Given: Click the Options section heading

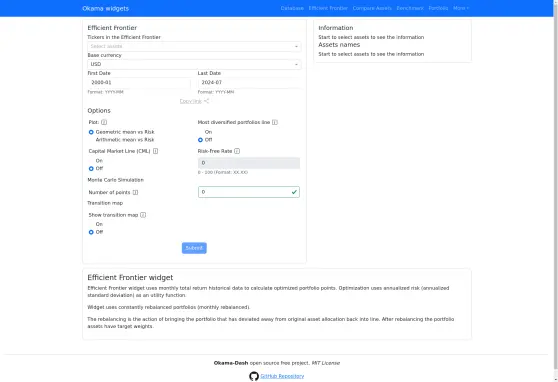Looking at the screenshot, I should click(99, 111).
